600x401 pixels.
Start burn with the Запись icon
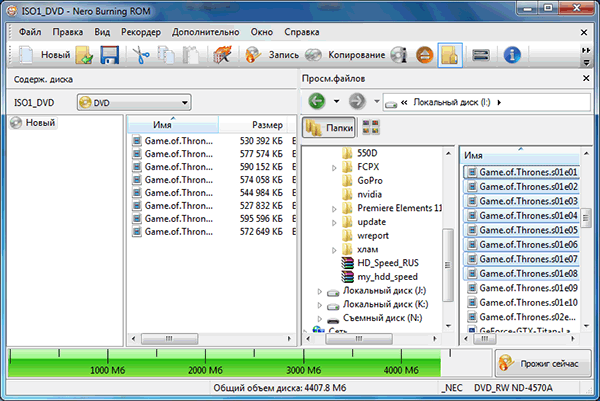pos(253,55)
